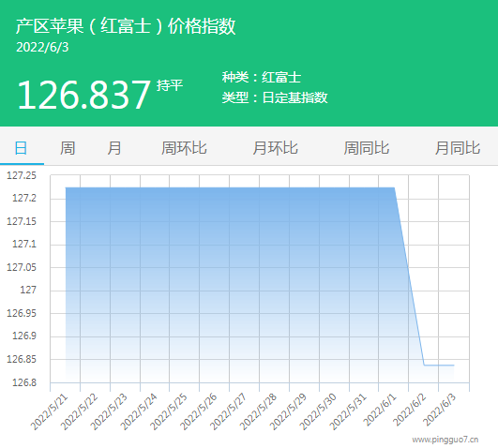The height and width of the screenshot is (448, 498).
Task: Click the 127.25 y-axis label
Action: pos(22,175)
